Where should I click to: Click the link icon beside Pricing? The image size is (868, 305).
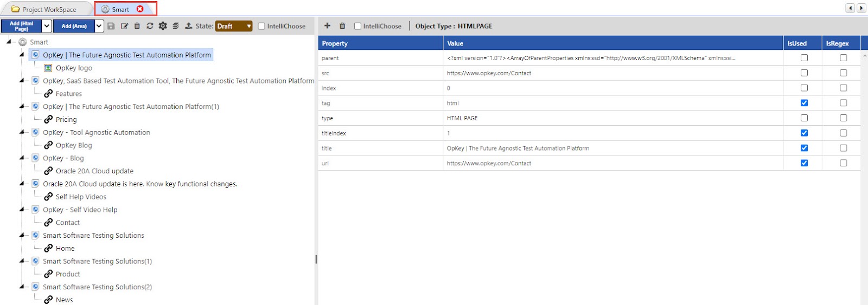click(x=48, y=119)
